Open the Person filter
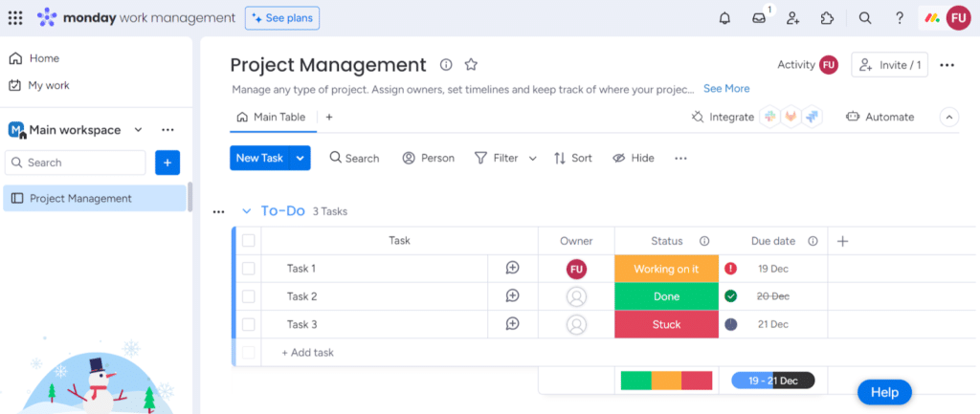This screenshot has height=414, width=980. coord(429,158)
